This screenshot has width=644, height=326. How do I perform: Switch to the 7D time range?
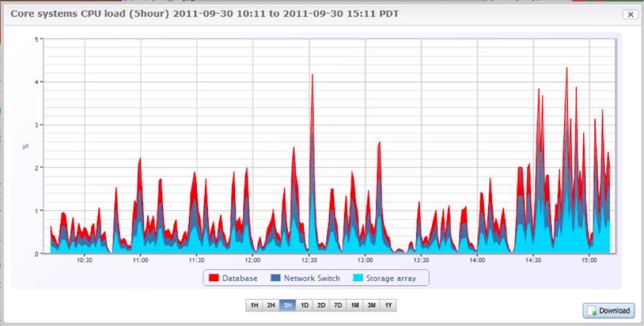[x=338, y=306]
